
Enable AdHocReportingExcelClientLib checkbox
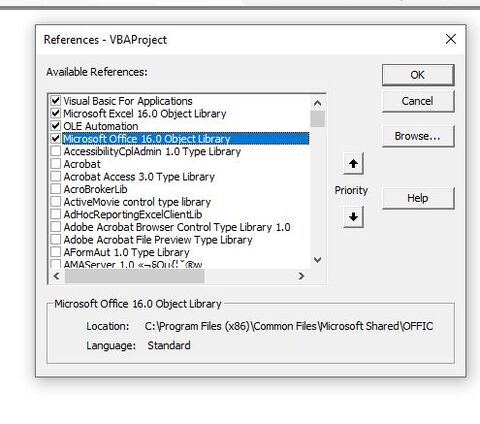coord(55,214)
